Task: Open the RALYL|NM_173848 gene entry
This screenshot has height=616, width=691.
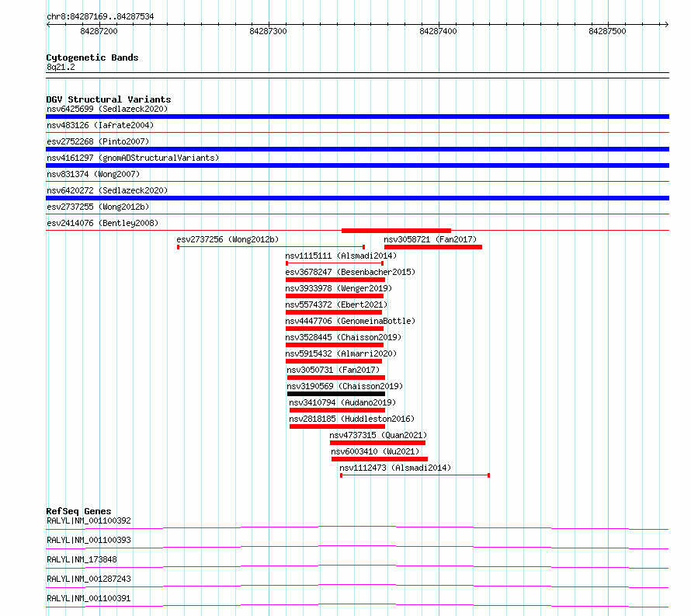Action: 82,559
